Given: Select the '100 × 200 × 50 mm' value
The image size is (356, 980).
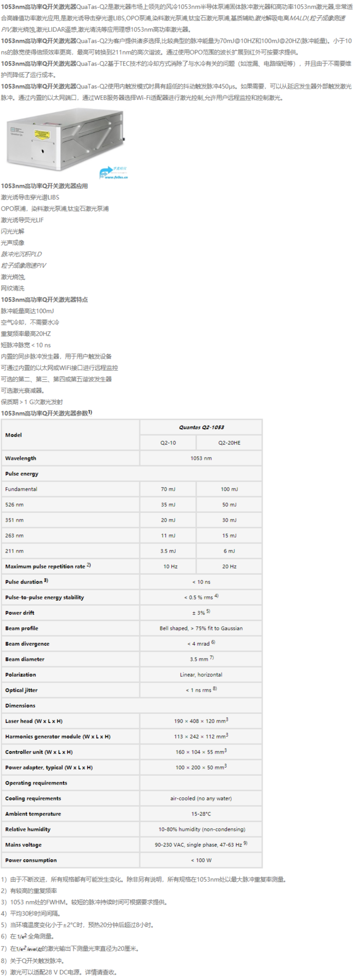Looking at the screenshot, I should point(201,767).
